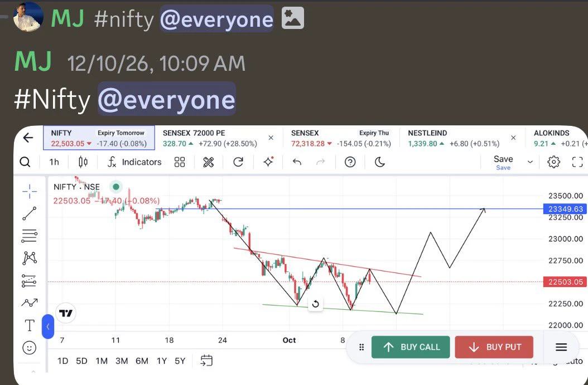
Task: Open the sparkle AI icon
Action: [268, 162]
